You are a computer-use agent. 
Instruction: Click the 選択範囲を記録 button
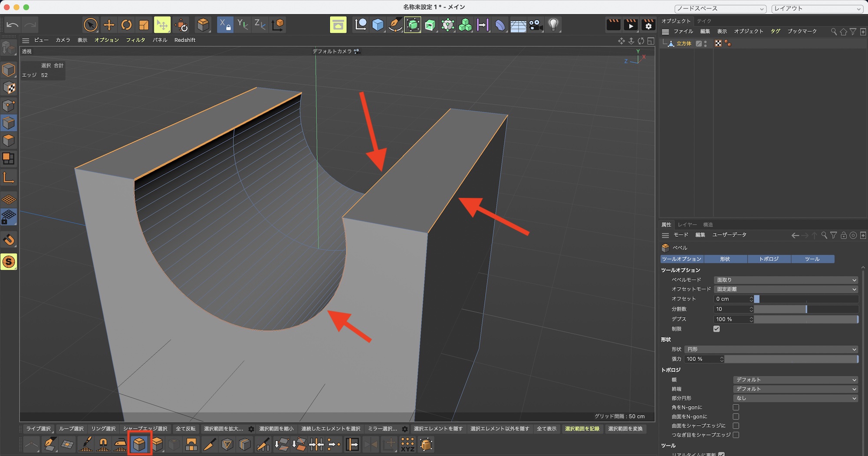point(582,429)
